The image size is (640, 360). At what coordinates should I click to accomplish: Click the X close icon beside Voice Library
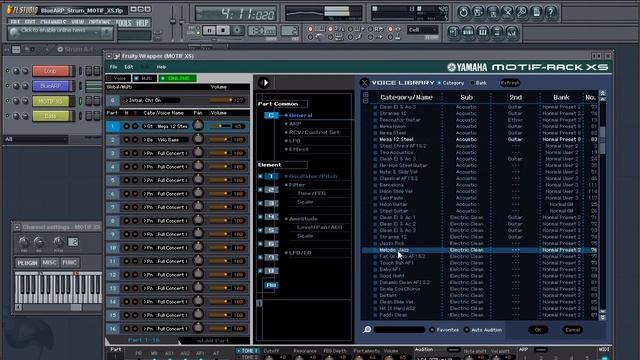tap(364, 83)
